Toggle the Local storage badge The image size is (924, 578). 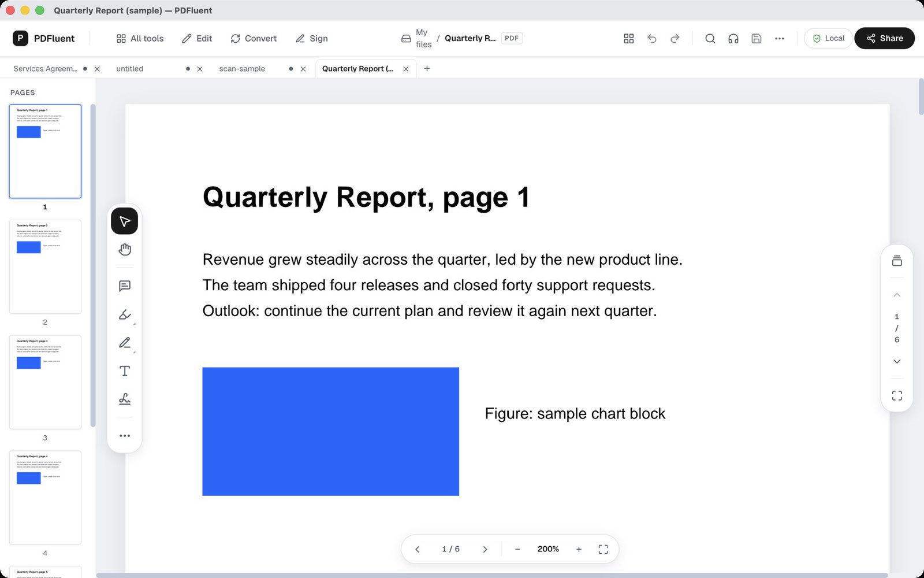[828, 38]
